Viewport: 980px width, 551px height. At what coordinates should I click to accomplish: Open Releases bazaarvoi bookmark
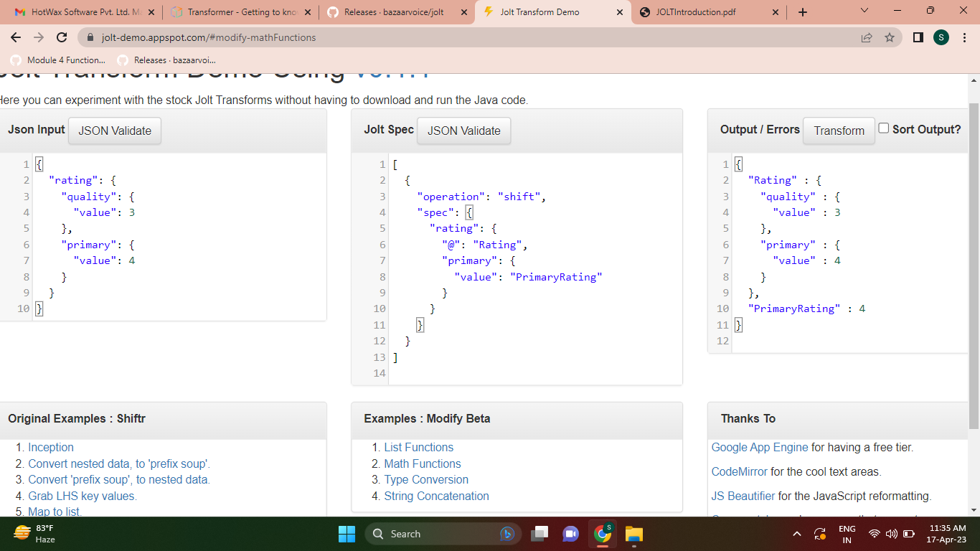(x=166, y=60)
